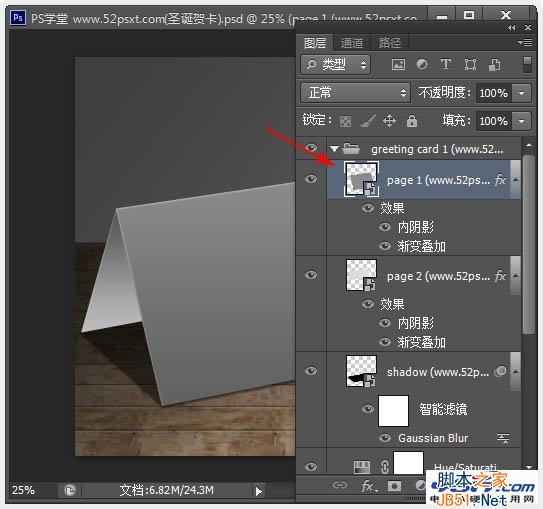Toggle page 1 内阴影 effect visibility
The width and height of the screenshot is (543, 509).
385,227
